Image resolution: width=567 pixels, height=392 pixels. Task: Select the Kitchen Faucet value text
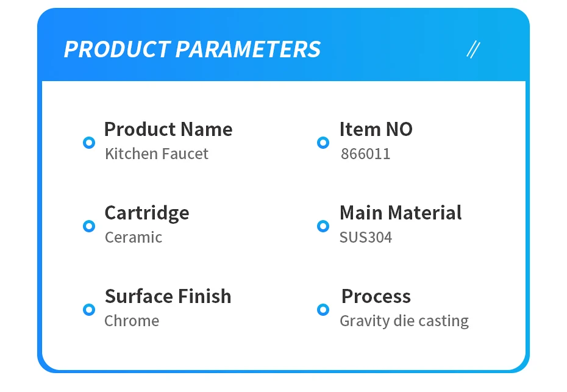(157, 154)
